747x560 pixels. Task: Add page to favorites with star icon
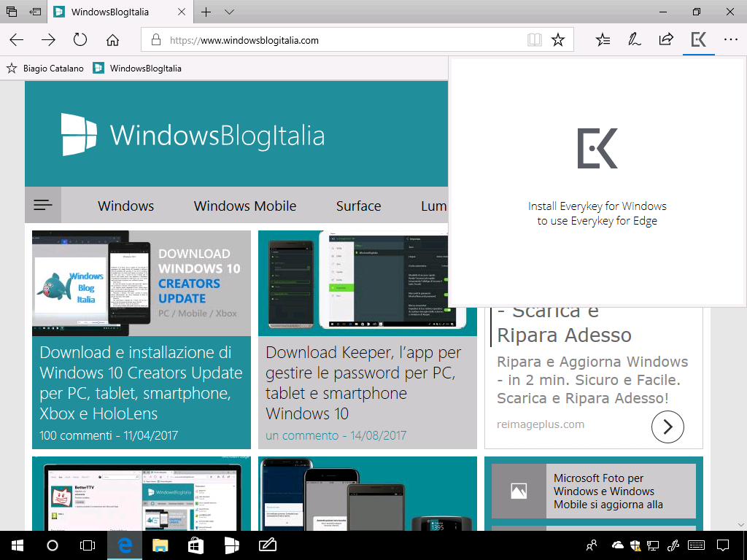[x=558, y=39]
